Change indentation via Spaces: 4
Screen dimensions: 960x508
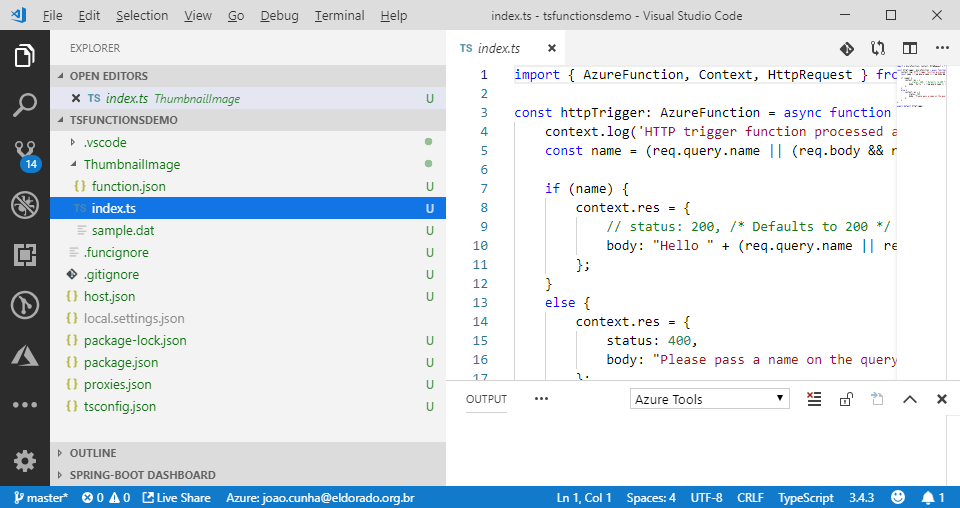pyautogui.click(x=651, y=498)
